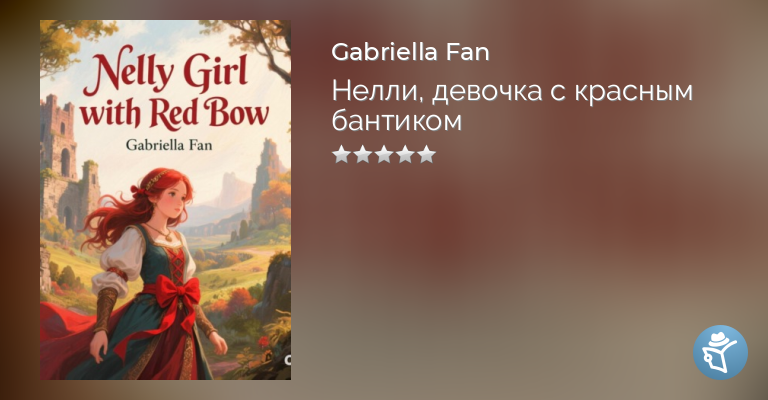This screenshot has width=768, height=400.
Task: Click the partial logo at cover's bottom corner
Action: (288, 360)
